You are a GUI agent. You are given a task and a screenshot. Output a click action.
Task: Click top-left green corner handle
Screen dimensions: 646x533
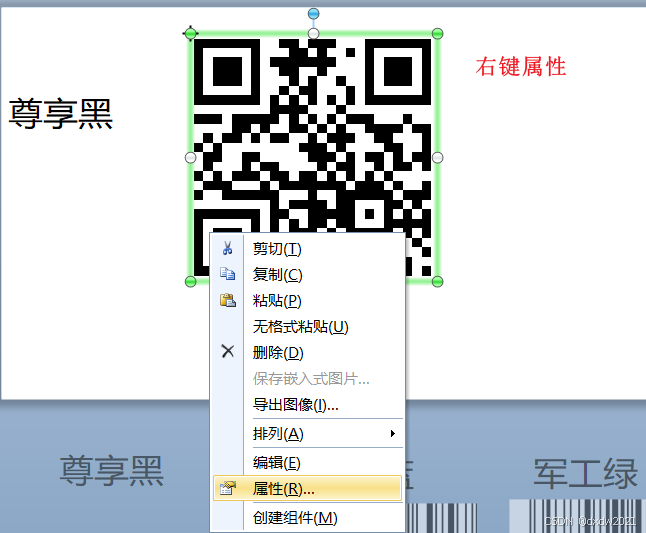190,33
